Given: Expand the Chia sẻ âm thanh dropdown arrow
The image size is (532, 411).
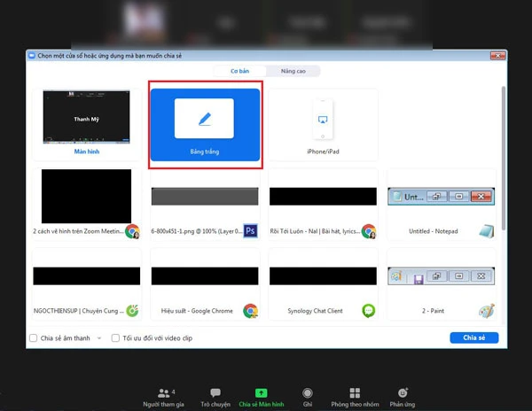Looking at the screenshot, I should [x=98, y=338].
